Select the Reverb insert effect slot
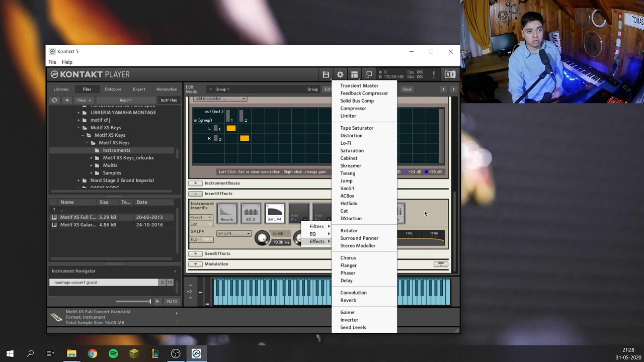 [x=227, y=213]
